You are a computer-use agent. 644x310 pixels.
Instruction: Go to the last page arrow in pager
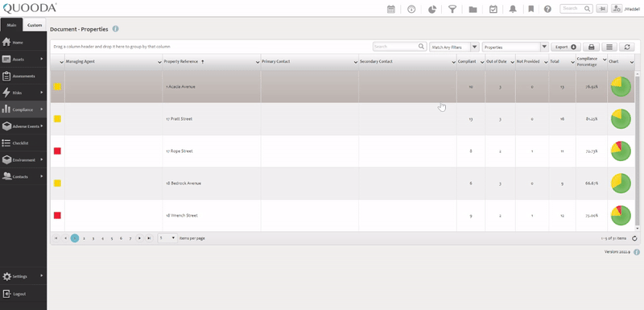149,238
